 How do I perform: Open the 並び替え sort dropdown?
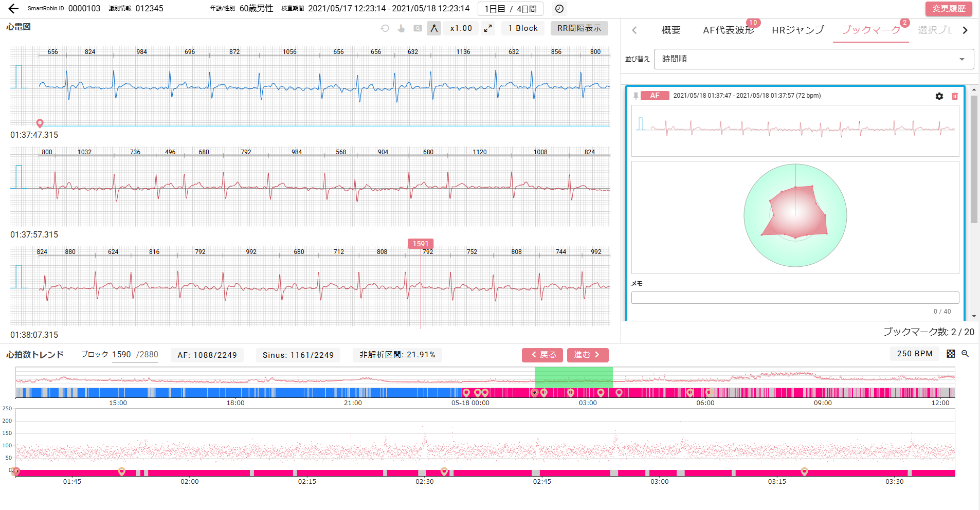[813, 59]
